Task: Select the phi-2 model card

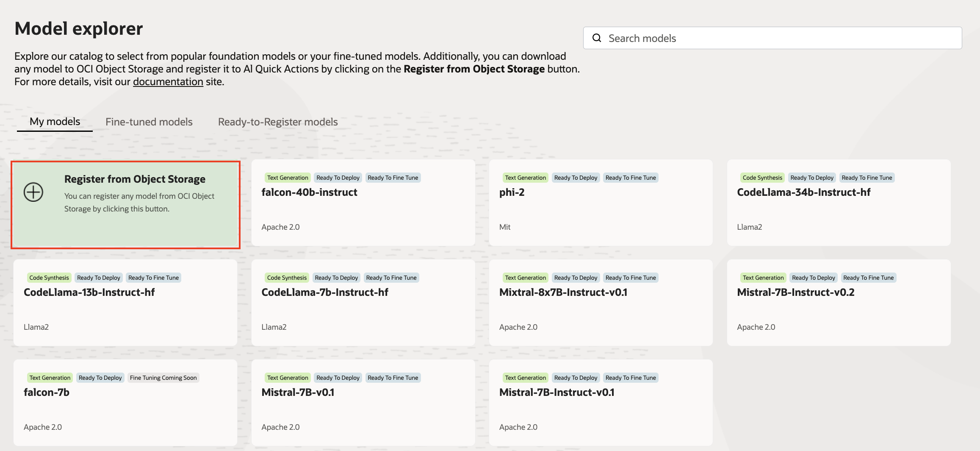Action: [601, 203]
